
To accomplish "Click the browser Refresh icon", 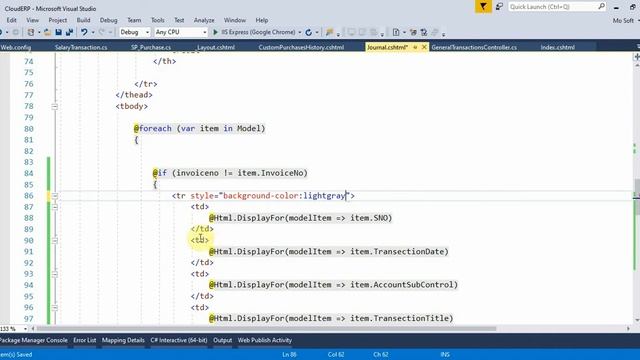I will (x=309, y=32).
